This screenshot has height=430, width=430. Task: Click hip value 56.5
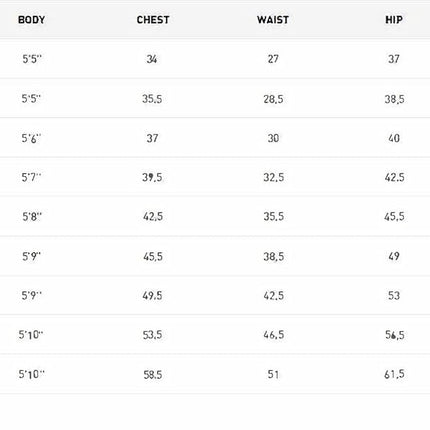coord(395,335)
